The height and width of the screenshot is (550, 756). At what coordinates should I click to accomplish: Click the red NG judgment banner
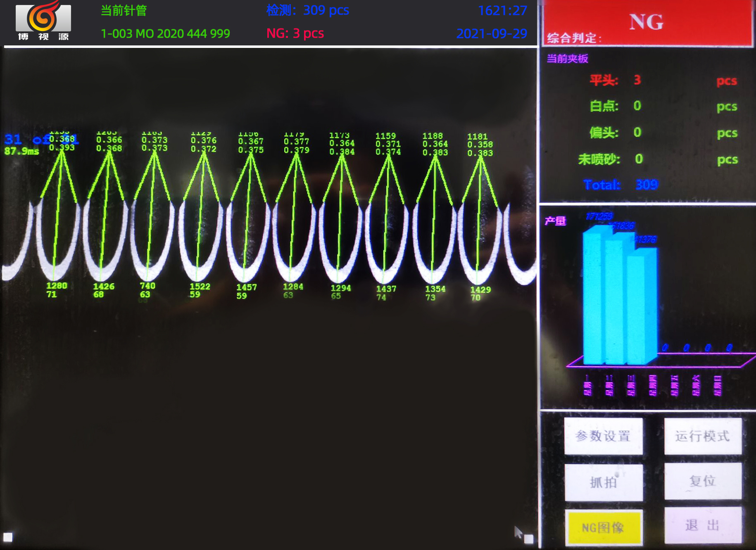pyautogui.click(x=647, y=23)
